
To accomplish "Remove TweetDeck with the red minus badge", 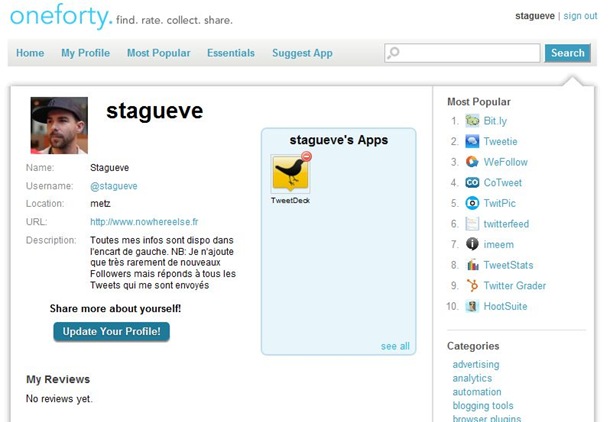I will 307,156.
